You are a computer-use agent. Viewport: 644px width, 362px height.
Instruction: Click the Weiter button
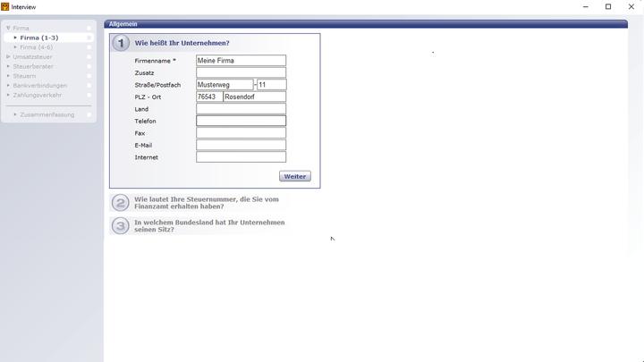pyautogui.click(x=295, y=176)
